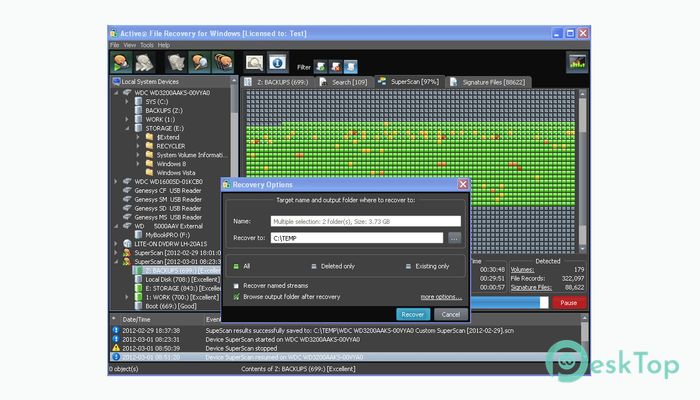Switch to the SuperScan [97%] tab
This screenshot has width=700, height=400.
[x=409, y=82]
